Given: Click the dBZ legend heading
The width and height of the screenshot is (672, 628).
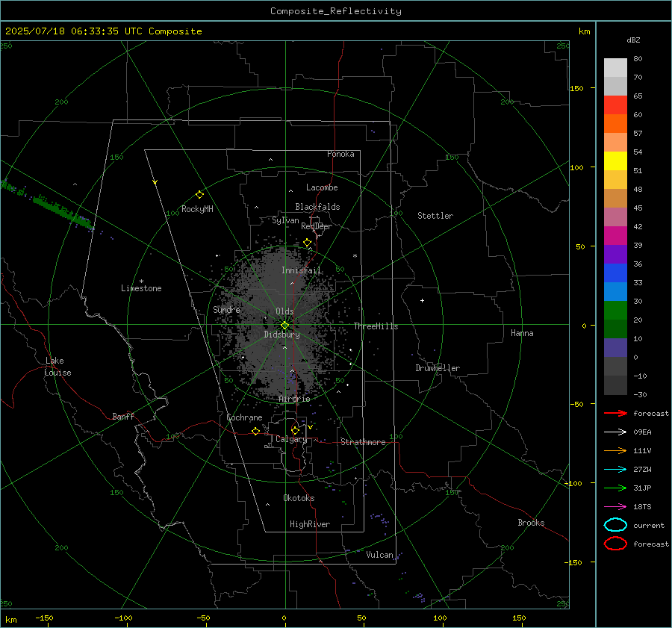Looking at the screenshot, I should pyautogui.click(x=633, y=40).
